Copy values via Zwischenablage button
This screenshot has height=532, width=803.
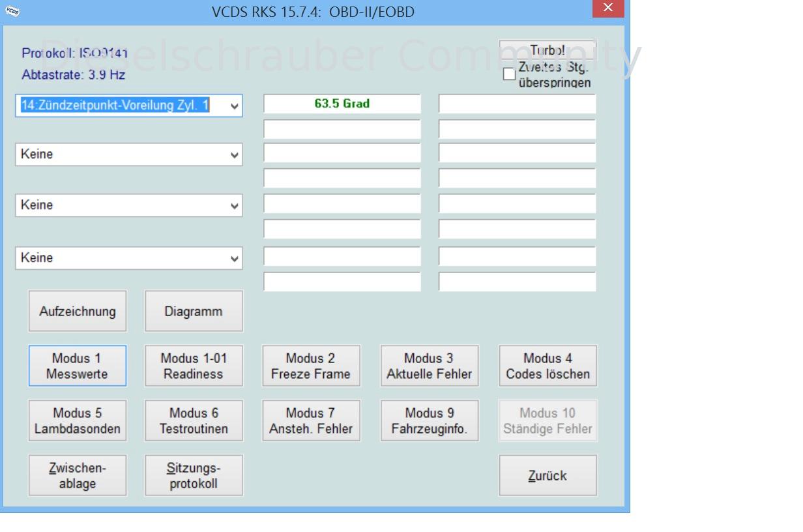[78, 475]
